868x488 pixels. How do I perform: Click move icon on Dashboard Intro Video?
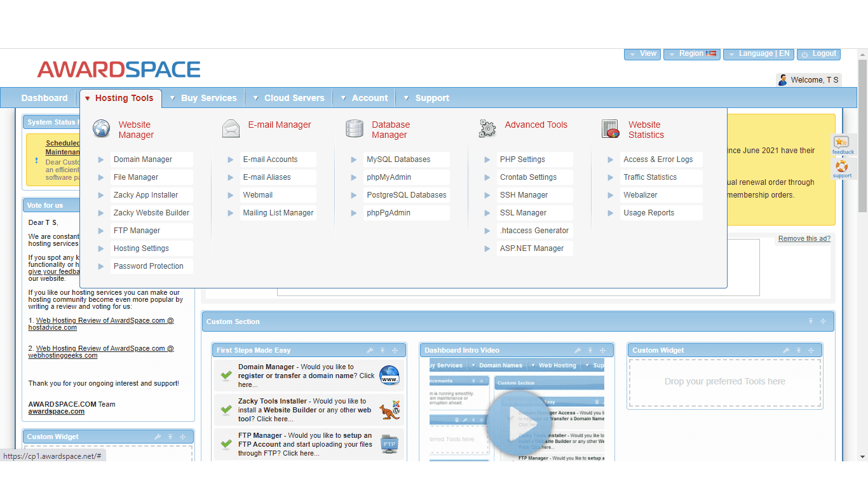tap(602, 351)
